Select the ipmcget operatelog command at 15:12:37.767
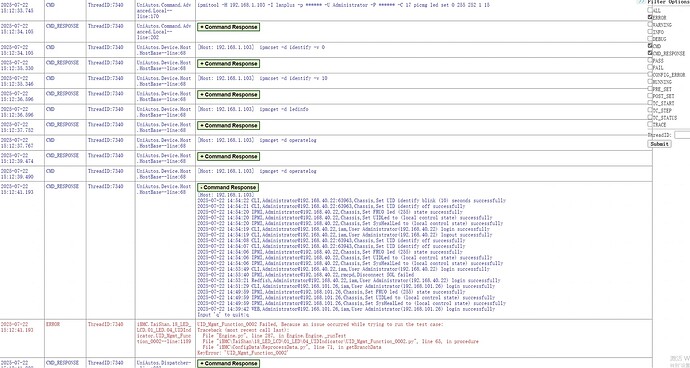Viewport: 690px width, 368px height. point(287,140)
